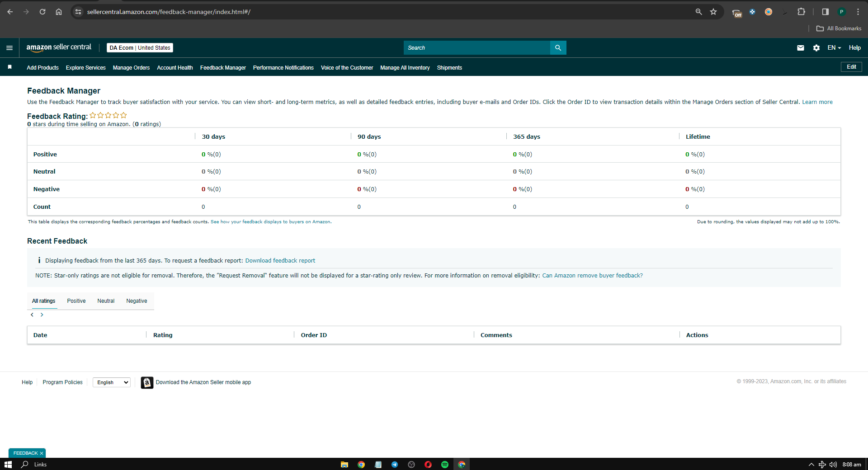
Task: Click the search magnifier button
Action: 558,48
